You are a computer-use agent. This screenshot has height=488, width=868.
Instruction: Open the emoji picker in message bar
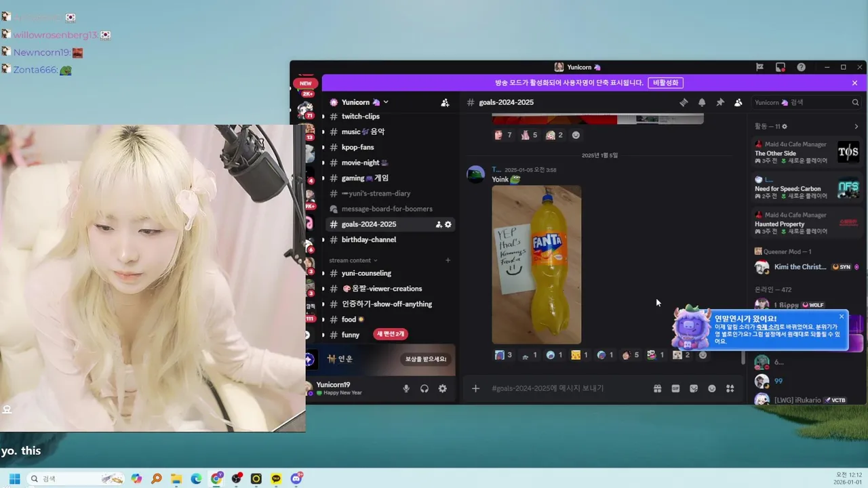coord(712,388)
